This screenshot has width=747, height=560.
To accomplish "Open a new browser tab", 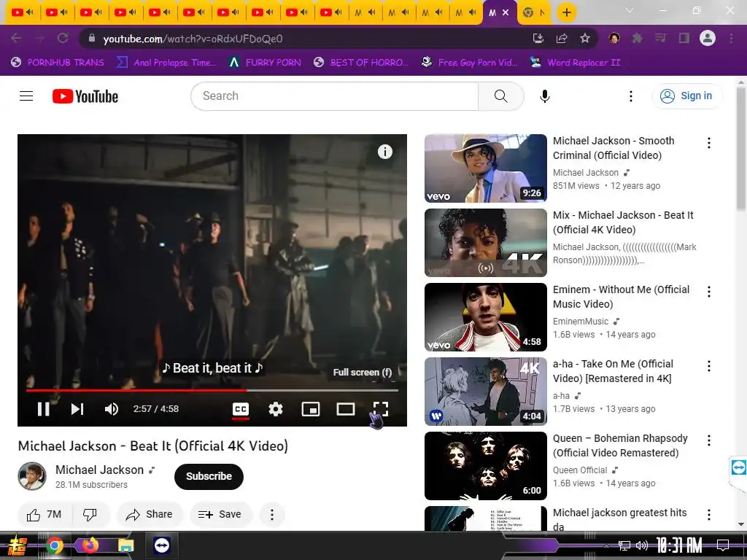I will pyautogui.click(x=566, y=12).
